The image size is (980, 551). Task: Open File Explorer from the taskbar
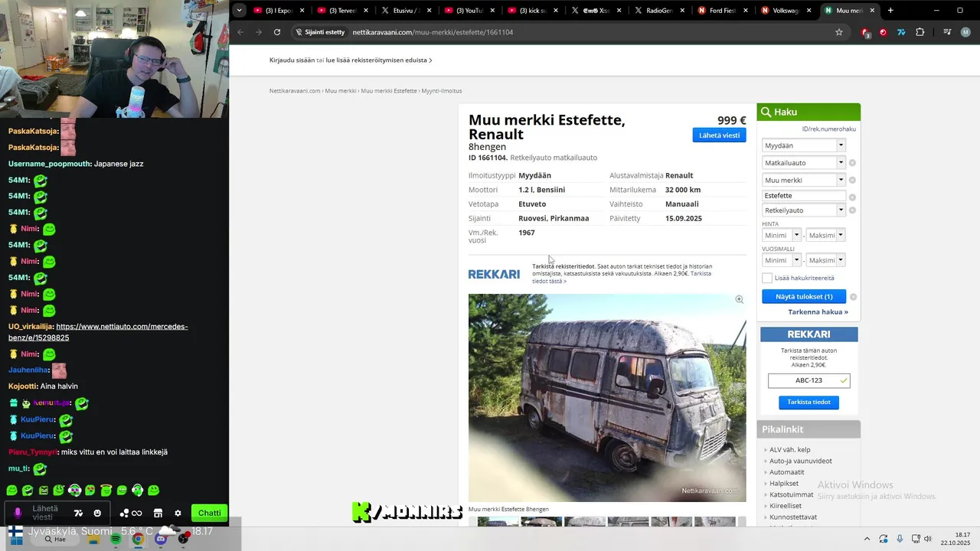[x=93, y=539]
